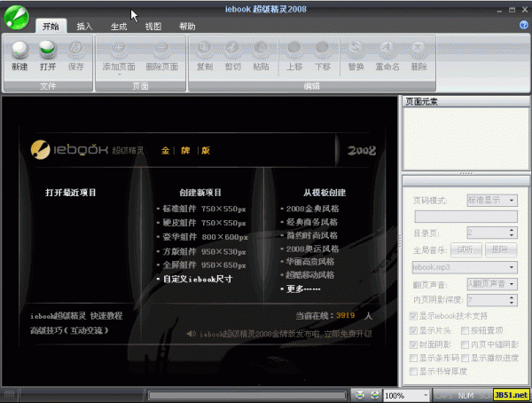Click the horizontal scrollbar at the bottom
The image size is (532, 403).
(247, 396)
